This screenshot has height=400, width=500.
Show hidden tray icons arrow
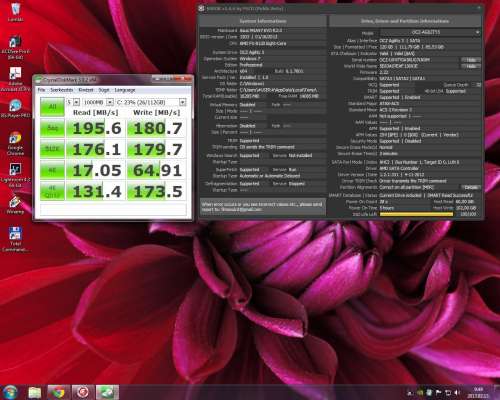(x=410, y=393)
